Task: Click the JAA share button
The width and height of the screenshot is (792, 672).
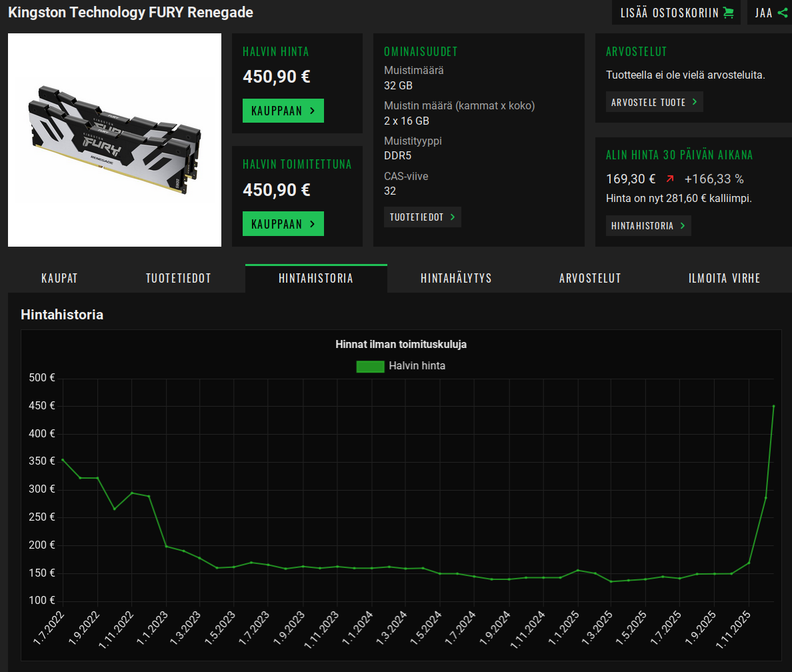Action: pos(770,13)
